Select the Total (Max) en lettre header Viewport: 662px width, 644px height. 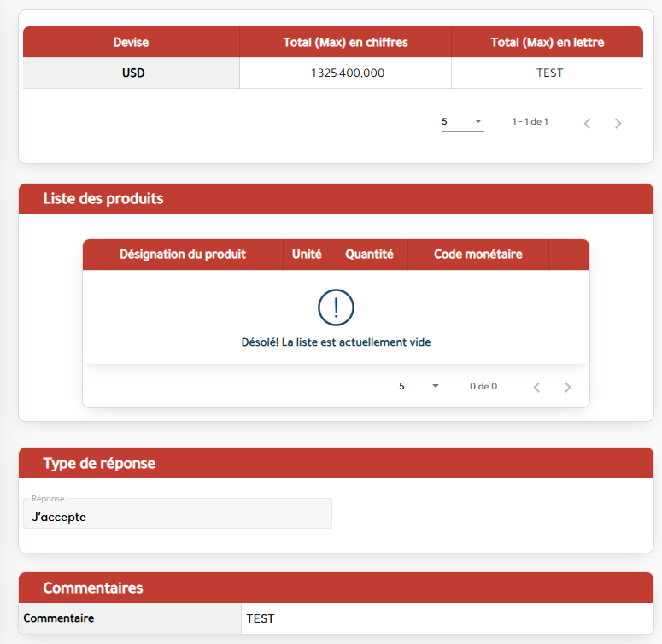[x=547, y=42]
